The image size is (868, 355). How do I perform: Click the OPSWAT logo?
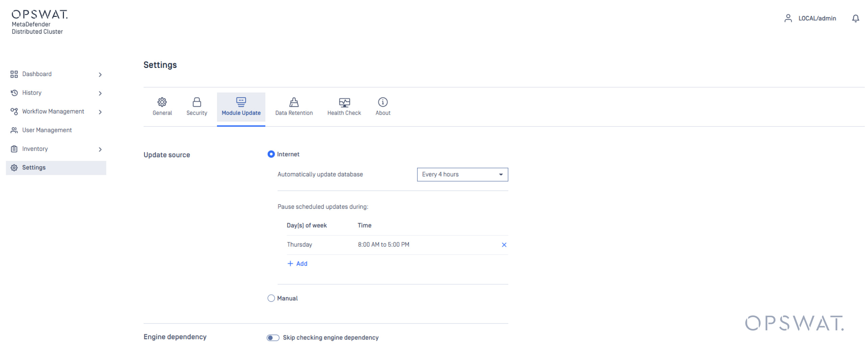pos(40,15)
